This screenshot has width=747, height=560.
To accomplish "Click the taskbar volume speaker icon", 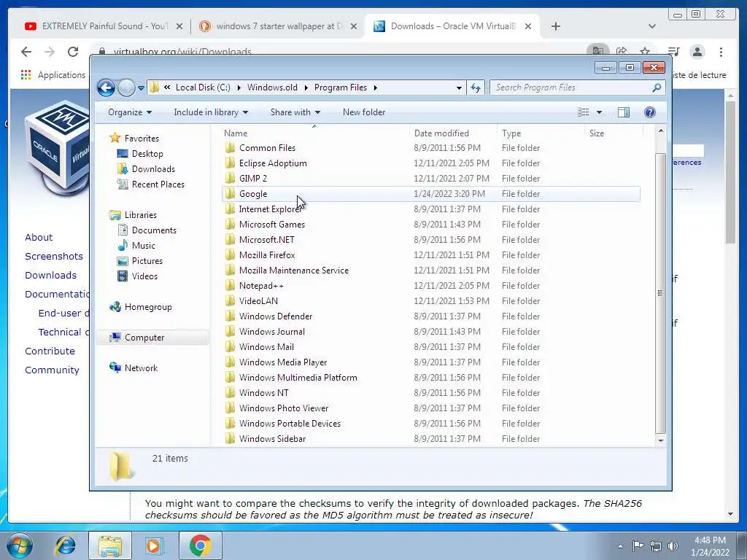I will (x=673, y=546).
